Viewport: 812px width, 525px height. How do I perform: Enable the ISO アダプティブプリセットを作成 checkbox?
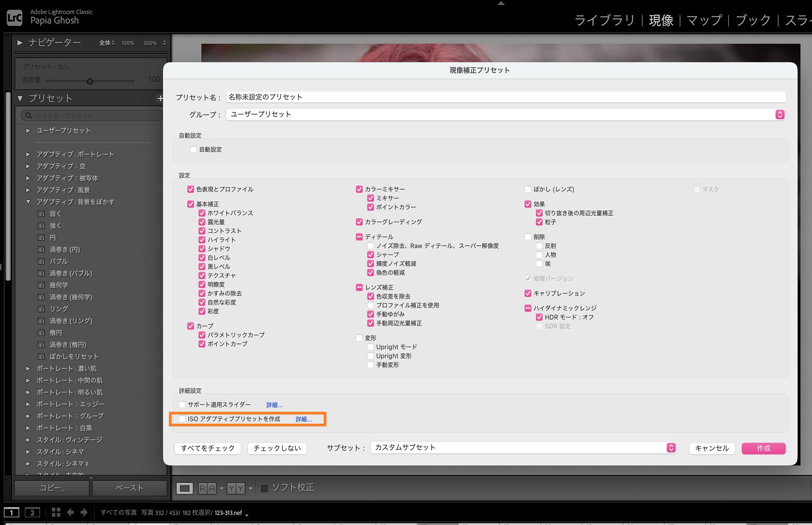181,419
